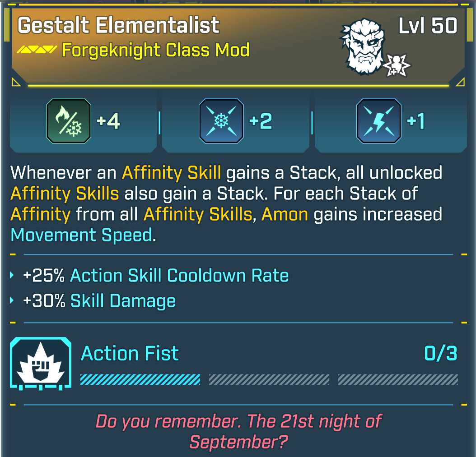Click the first filled Action Fist progress bar
Viewport: 476px width, 457px height.
tap(140, 379)
